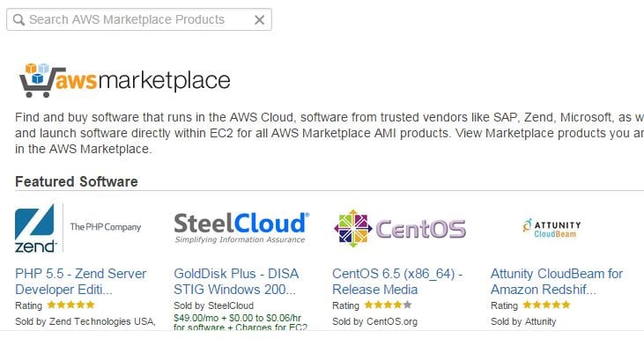Click the Attunity CloudBeam star rating
644x353 pixels.
[546, 305]
